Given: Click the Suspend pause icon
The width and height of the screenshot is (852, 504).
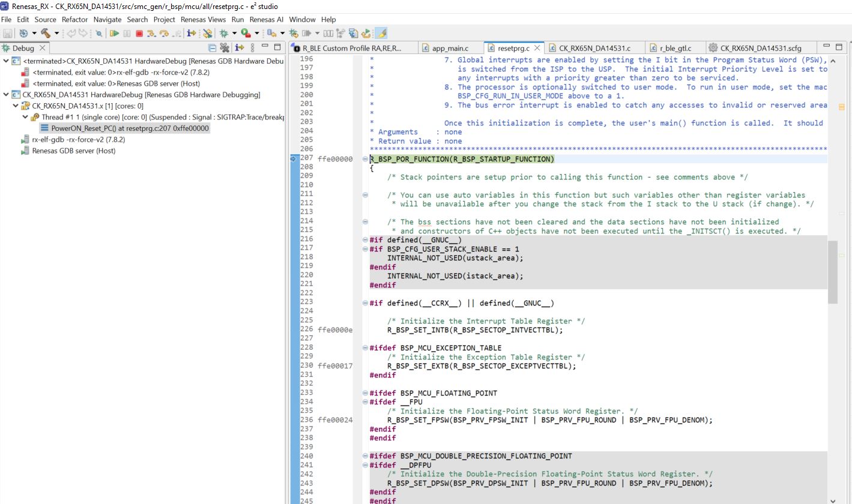Looking at the screenshot, I should coord(127,34).
